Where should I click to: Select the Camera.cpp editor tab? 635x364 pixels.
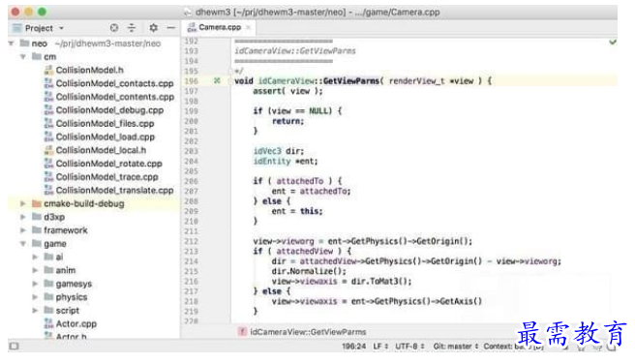tap(219, 27)
